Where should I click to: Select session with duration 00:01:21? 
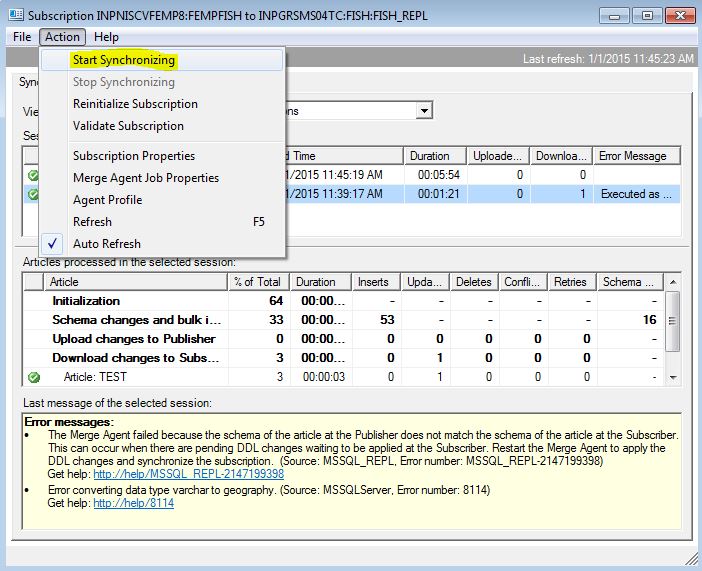[x=352, y=194]
